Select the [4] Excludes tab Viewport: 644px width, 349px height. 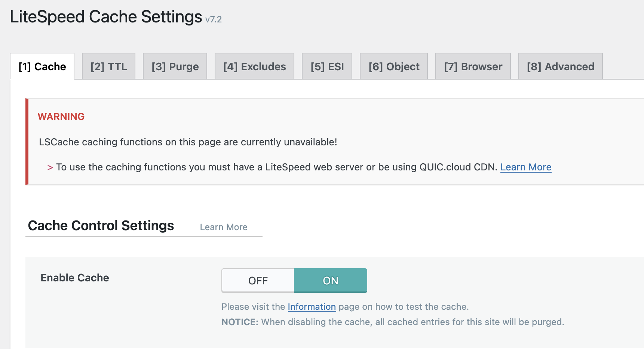pyautogui.click(x=254, y=67)
